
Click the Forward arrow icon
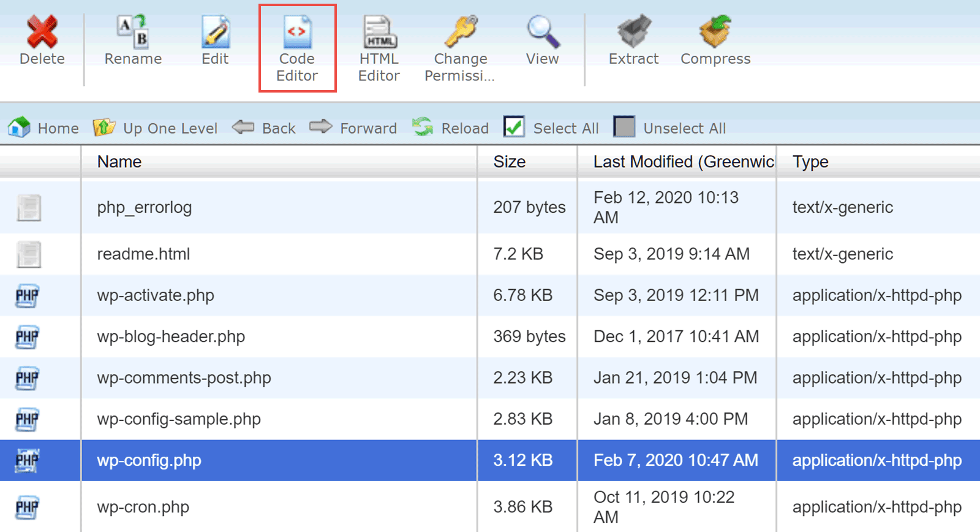pos(320,126)
